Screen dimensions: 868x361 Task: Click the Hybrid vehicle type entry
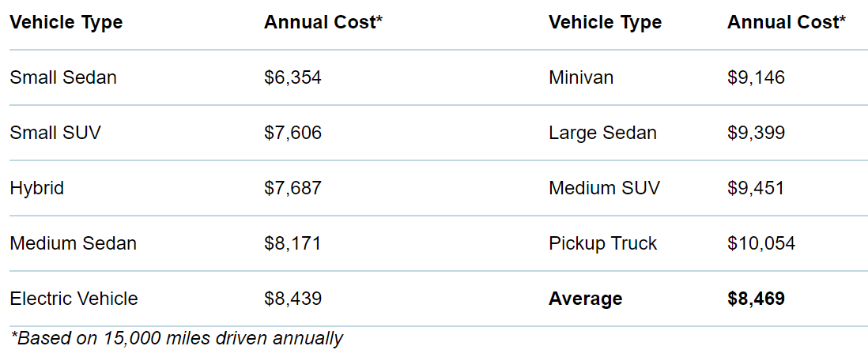(37, 188)
